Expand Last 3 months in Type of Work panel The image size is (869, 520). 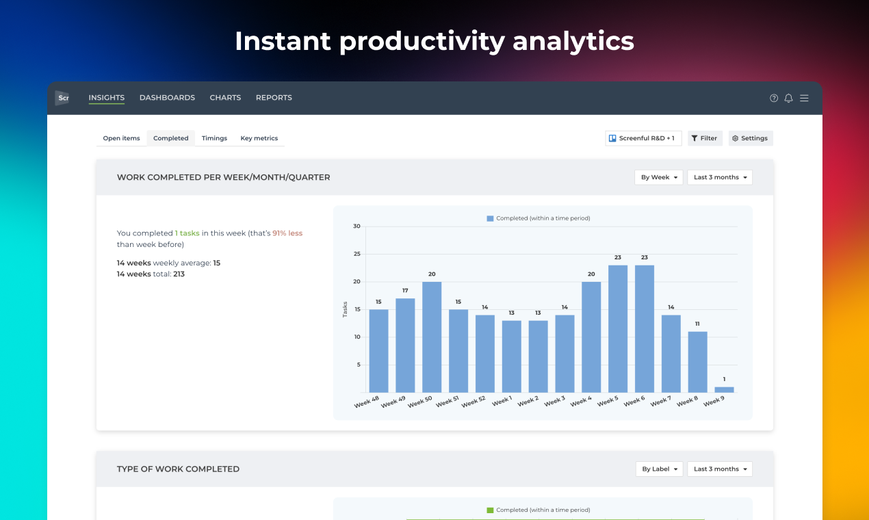pos(720,469)
